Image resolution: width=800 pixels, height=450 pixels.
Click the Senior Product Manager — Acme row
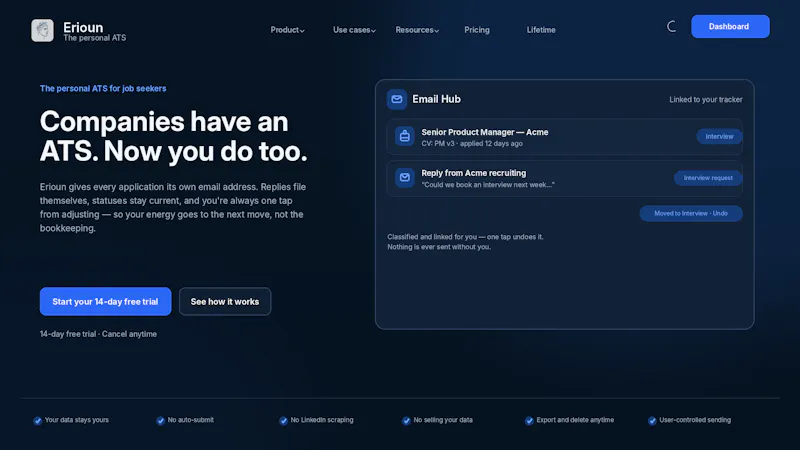pos(564,137)
